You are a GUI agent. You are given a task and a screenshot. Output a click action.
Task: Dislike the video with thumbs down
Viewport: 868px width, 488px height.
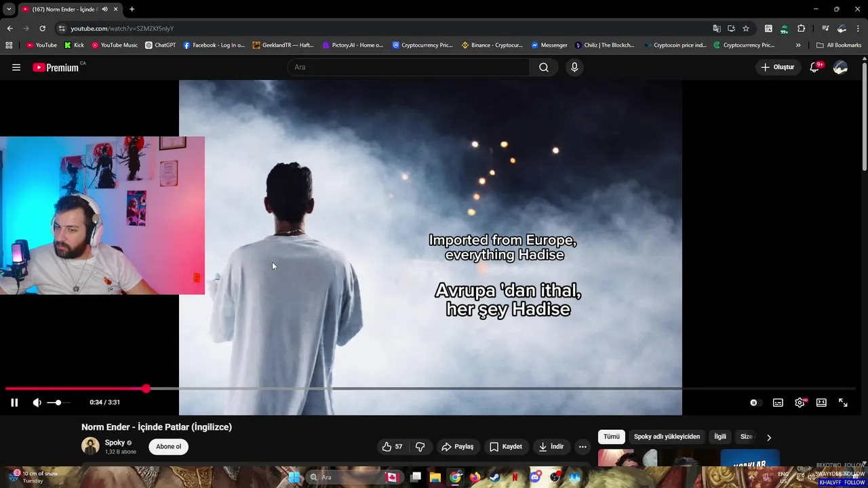pyautogui.click(x=420, y=447)
